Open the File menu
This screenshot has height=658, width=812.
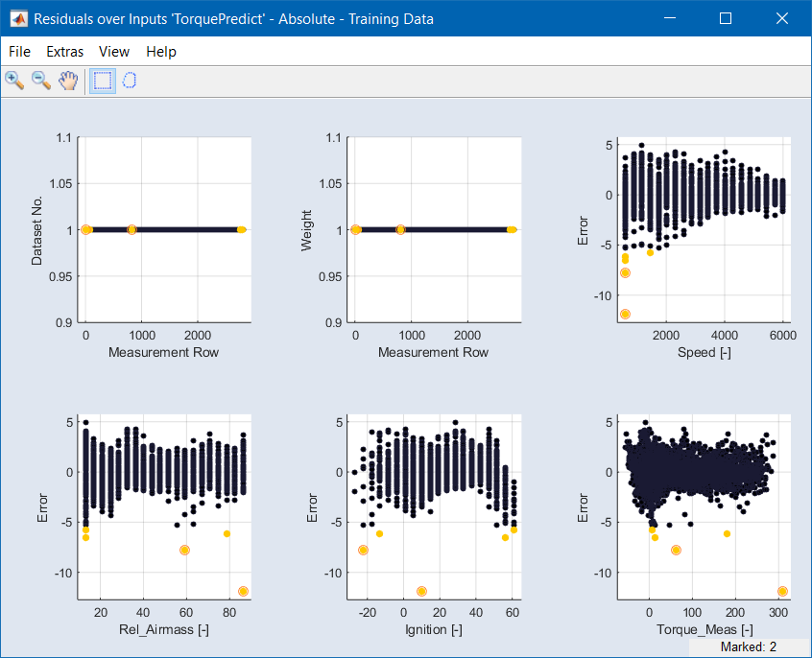coord(19,52)
